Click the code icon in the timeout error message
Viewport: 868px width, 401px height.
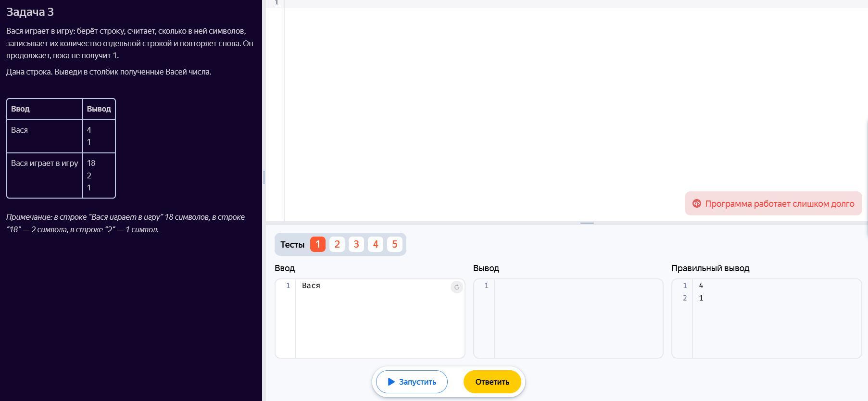[696, 203]
